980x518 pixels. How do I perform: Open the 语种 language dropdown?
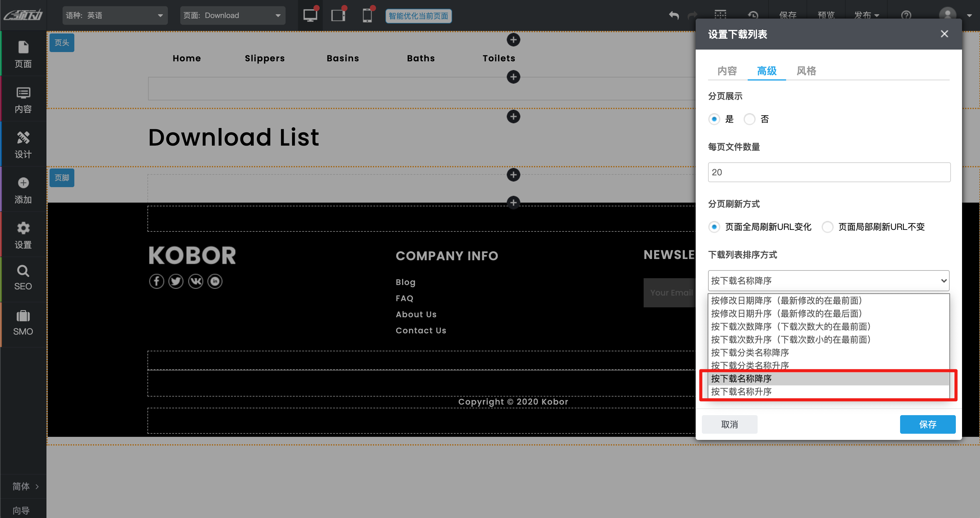115,15
